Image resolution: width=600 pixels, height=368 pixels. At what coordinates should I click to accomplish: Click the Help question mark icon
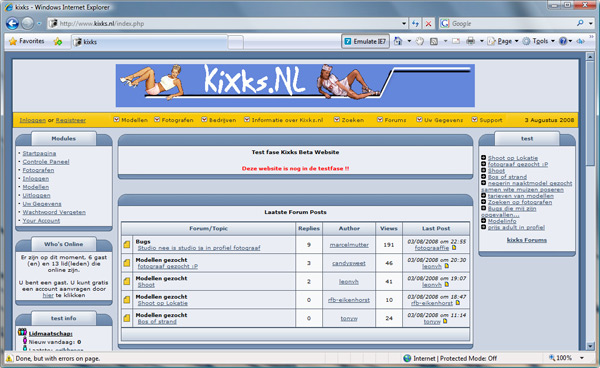563,41
